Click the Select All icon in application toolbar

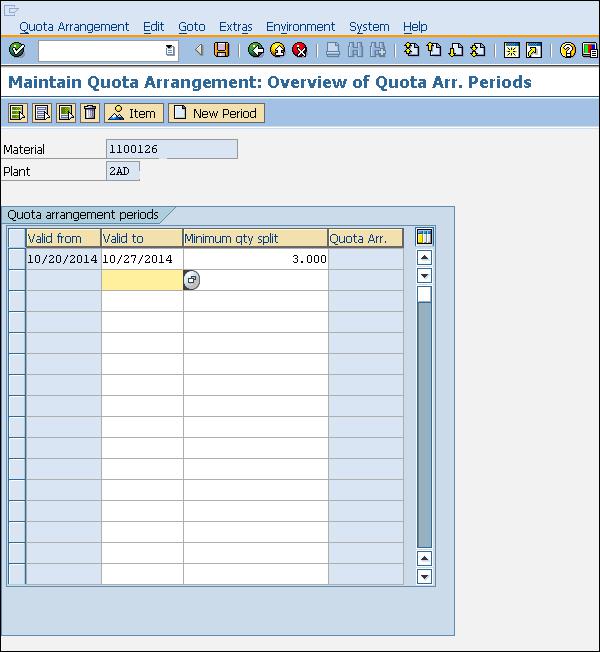pyautogui.click(x=18, y=113)
